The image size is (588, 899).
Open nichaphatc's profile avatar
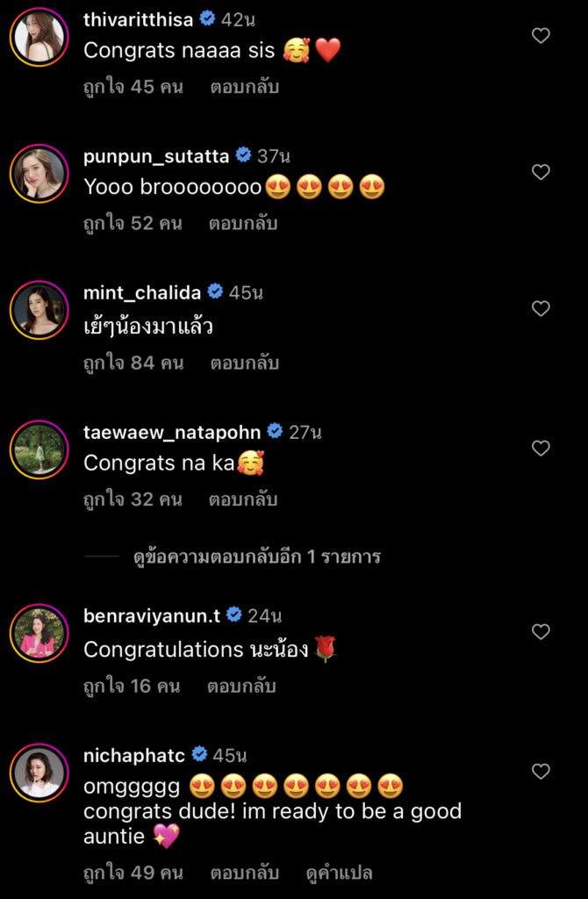(39, 773)
